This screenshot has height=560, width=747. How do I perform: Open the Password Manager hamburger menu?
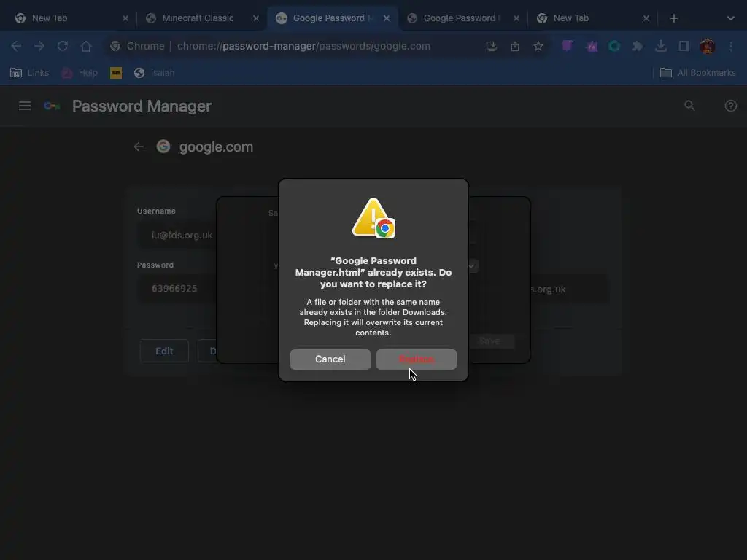tap(25, 106)
